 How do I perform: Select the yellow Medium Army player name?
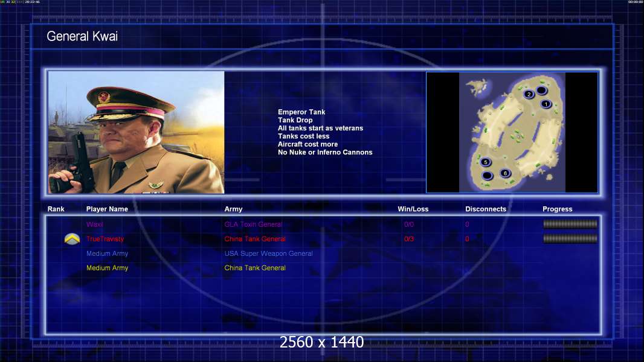[x=107, y=268]
